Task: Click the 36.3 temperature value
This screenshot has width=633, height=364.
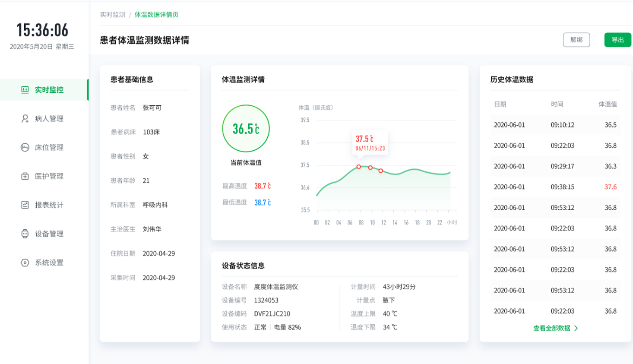Action: pos(611,166)
